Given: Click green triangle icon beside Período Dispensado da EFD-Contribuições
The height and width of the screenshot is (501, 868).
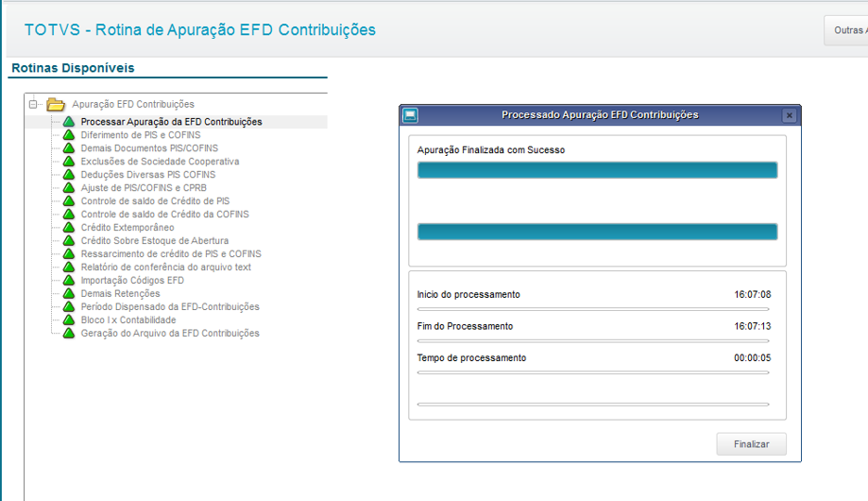Looking at the screenshot, I should [69, 306].
